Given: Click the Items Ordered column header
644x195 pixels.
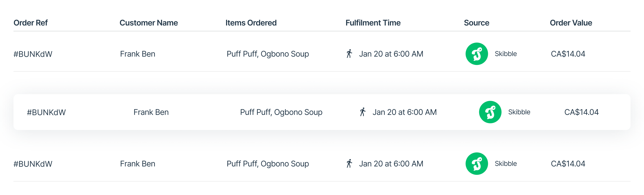Looking at the screenshot, I should [x=251, y=23].
